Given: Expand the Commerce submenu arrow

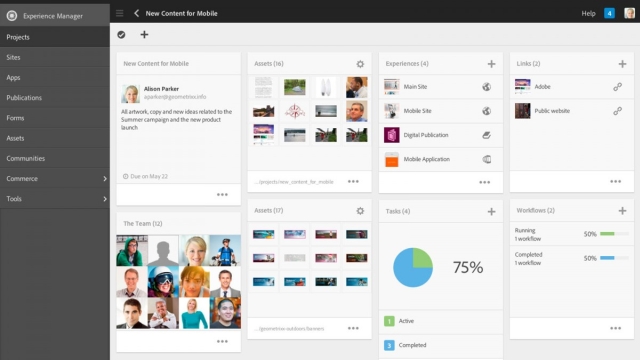Looking at the screenshot, I should tap(105, 179).
